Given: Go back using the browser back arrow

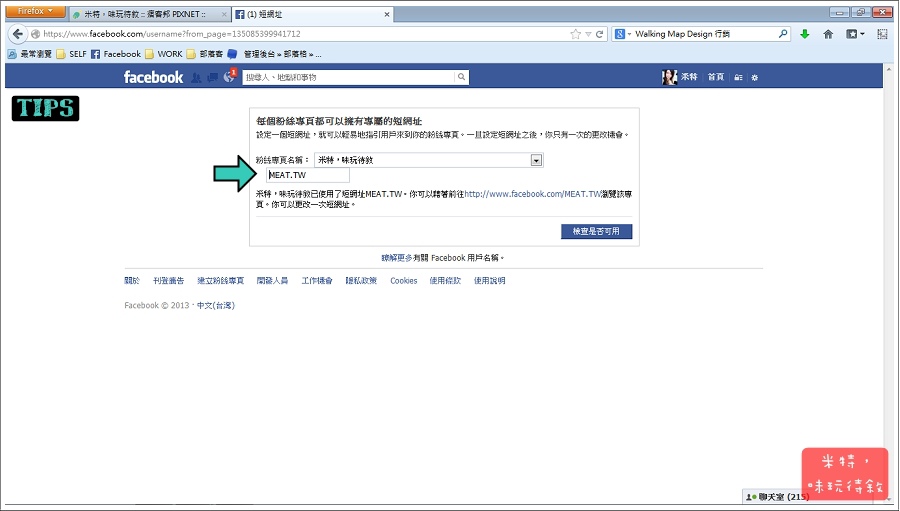Looking at the screenshot, I should click(x=18, y=34).
